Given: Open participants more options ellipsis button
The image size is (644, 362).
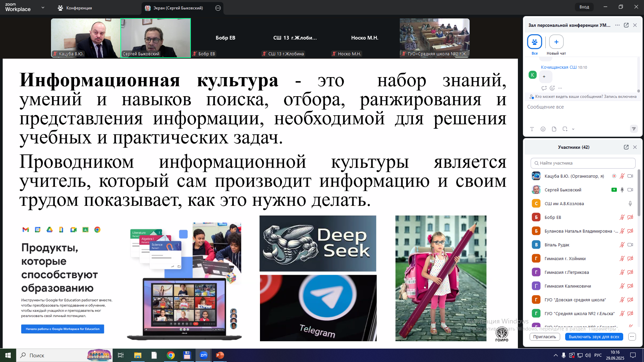Looking at the screenshot, I should (x=632, y=337).
